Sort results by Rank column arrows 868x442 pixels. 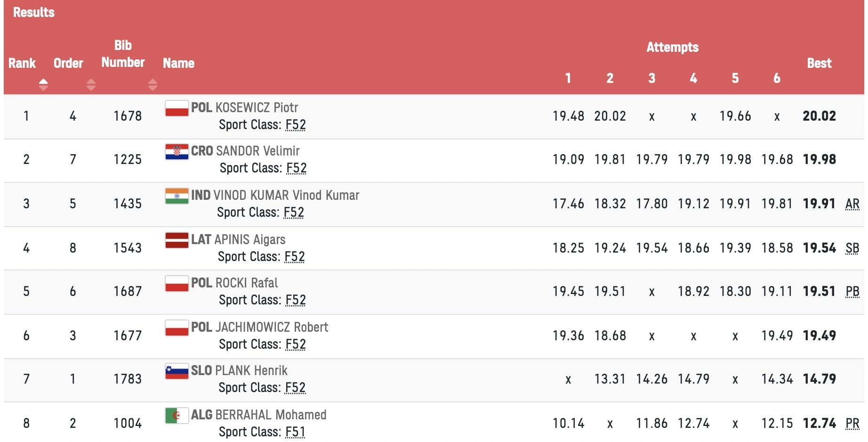point(43,85)
